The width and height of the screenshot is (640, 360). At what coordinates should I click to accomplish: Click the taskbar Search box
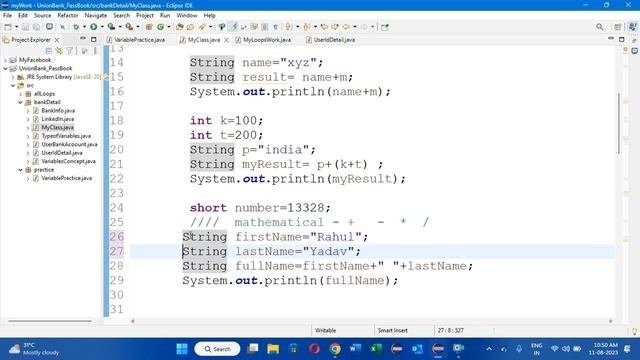[218, 349]
